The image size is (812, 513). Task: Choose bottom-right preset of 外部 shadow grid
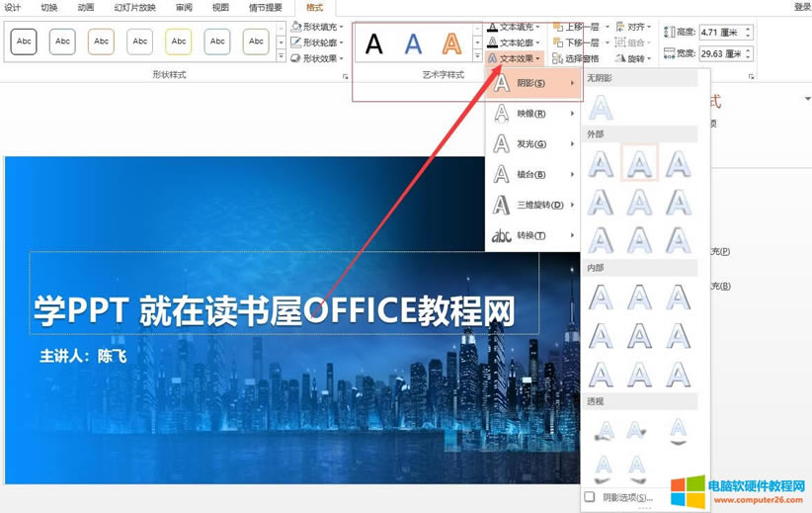[679, 240]
